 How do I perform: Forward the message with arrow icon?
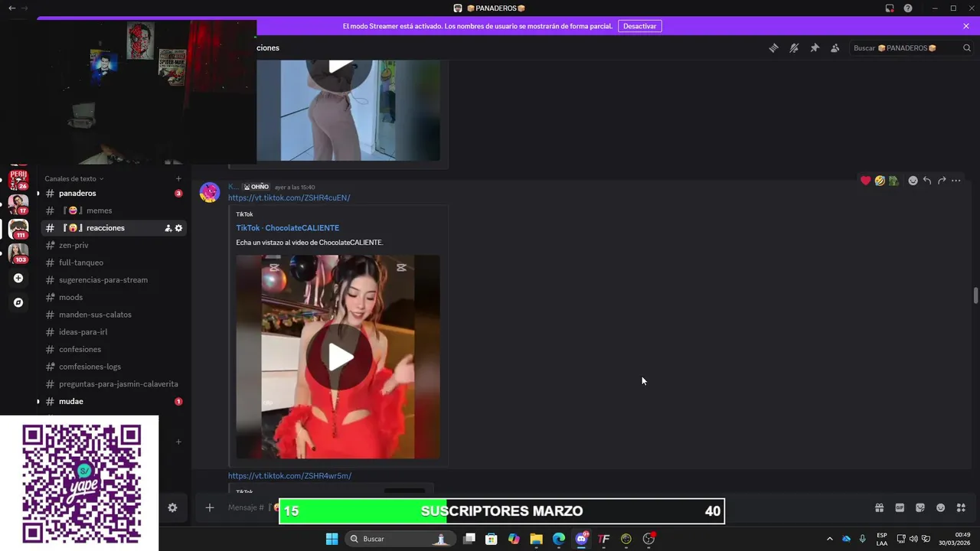point(942,181)
